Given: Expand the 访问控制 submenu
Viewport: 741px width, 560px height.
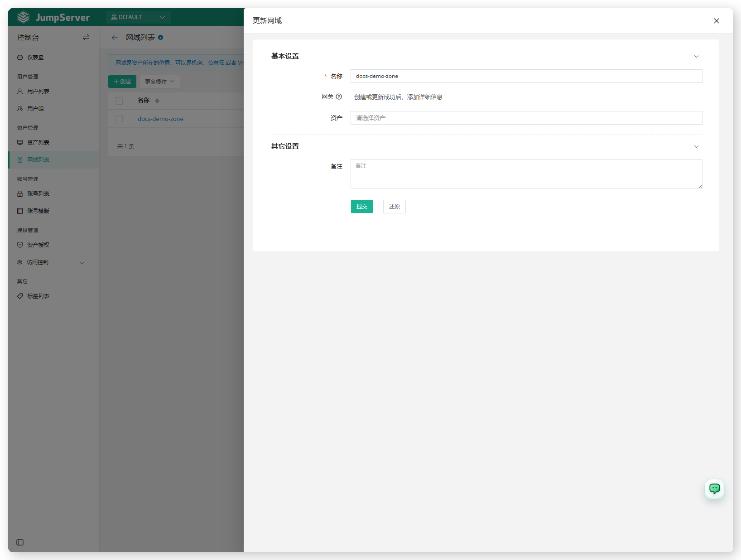Looking at the screenshot, I should [53, 262].
